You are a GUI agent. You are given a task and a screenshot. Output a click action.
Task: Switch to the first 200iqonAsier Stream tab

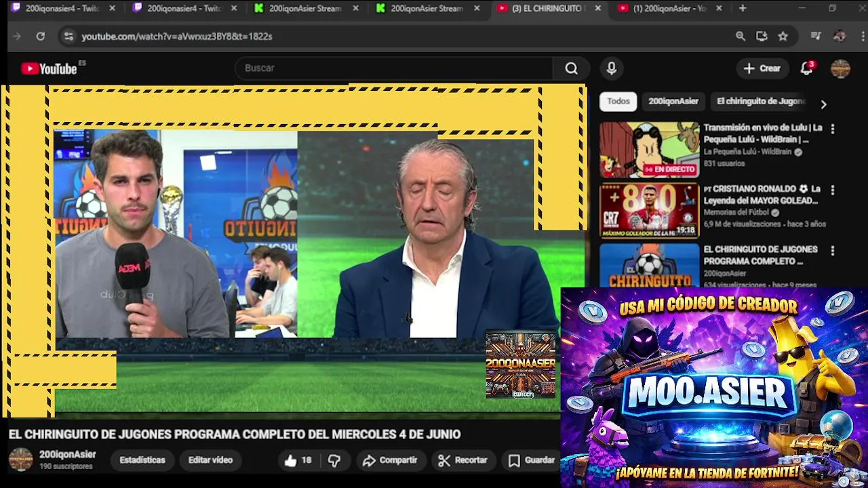299,9
